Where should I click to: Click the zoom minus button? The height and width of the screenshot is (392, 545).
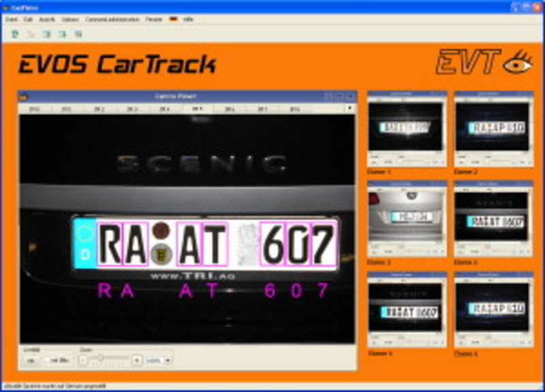pyautogui.click(x=82, y=361)
